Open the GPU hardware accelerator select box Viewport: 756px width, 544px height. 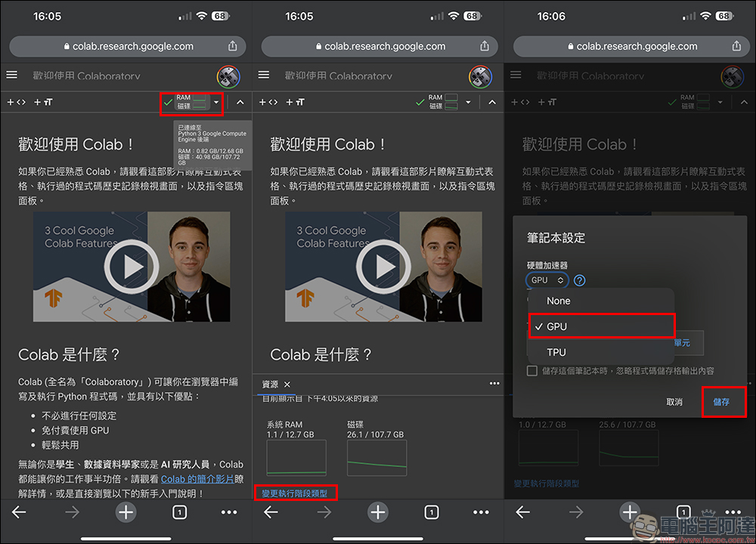click(x=547, y=280)
